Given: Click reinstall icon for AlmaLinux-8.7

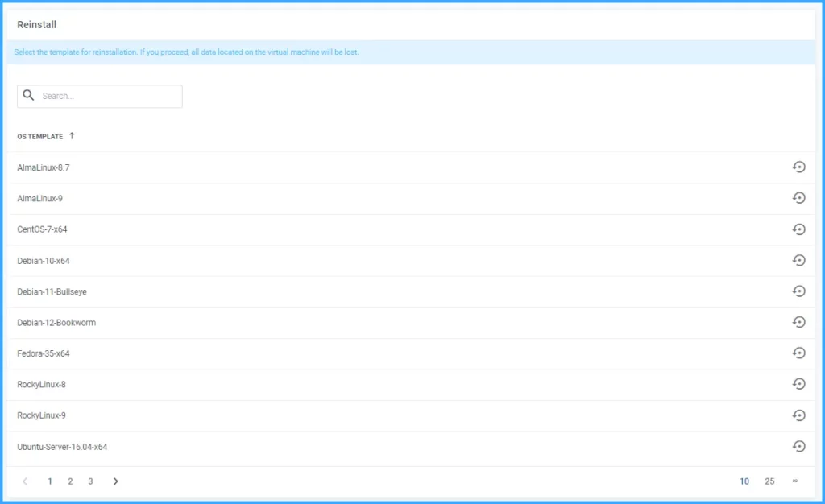Looking at the screenshot, I should (798, 167).
